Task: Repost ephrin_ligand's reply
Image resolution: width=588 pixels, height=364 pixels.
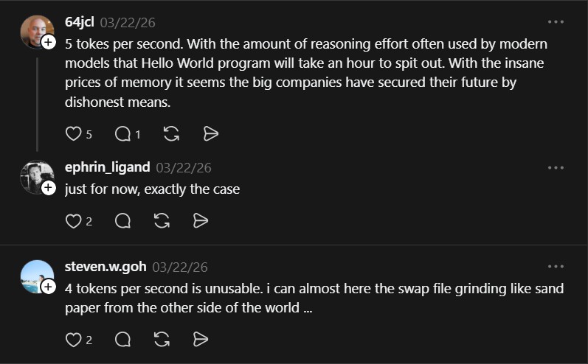Action: 162,220
